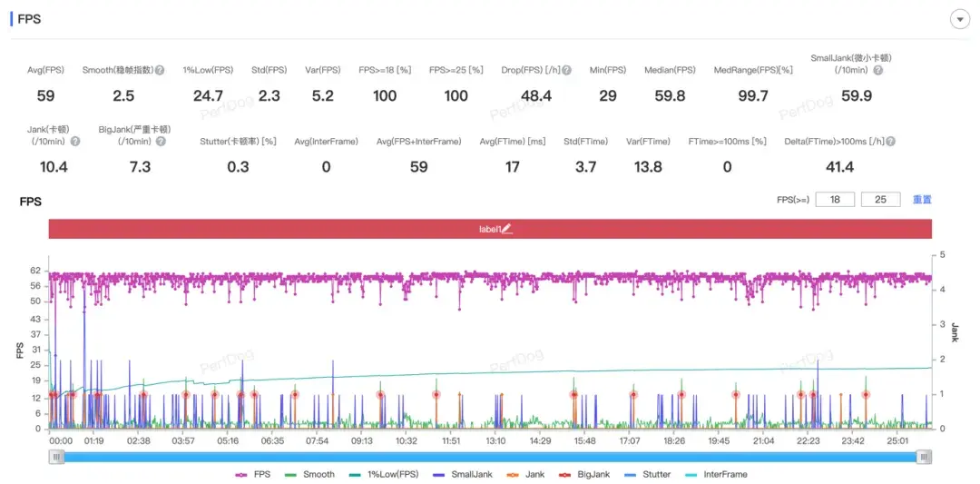Click the left handle of the time range slider
Screen dimensions: 980x484
57,458
